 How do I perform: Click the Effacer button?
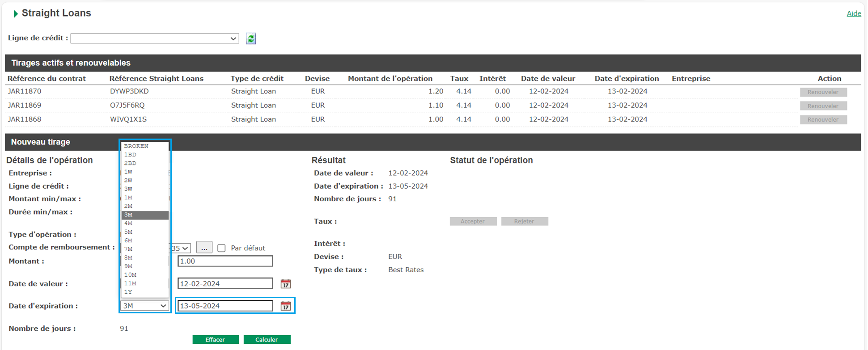(215, 340)
